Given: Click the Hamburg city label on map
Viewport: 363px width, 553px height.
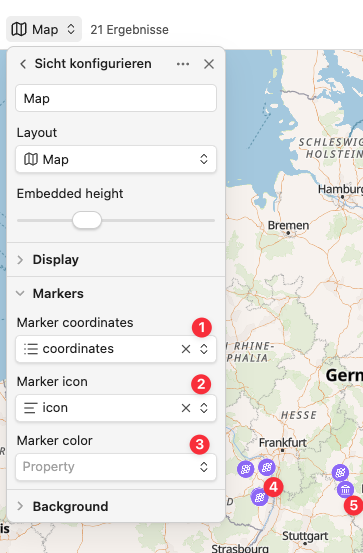Looking at the screenshot, I should tap(340, 190).
